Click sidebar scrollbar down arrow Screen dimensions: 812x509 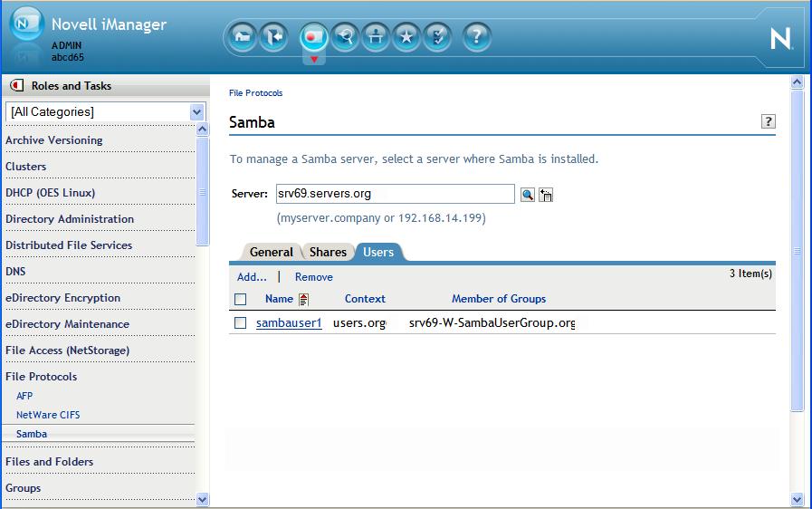(x=203, y=500)
